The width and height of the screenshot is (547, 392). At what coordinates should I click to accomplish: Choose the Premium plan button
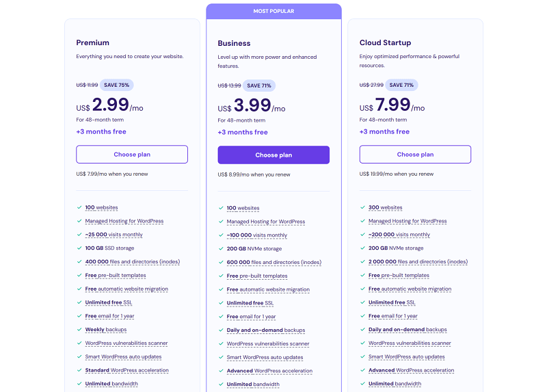point(132,155)
